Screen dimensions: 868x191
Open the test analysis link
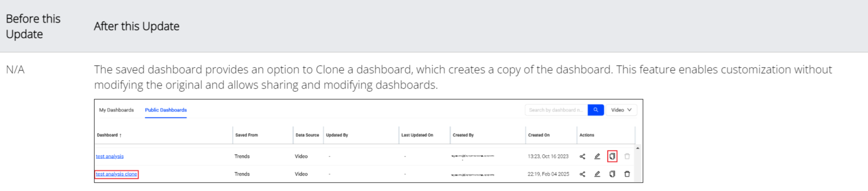[x=110, y=157]
